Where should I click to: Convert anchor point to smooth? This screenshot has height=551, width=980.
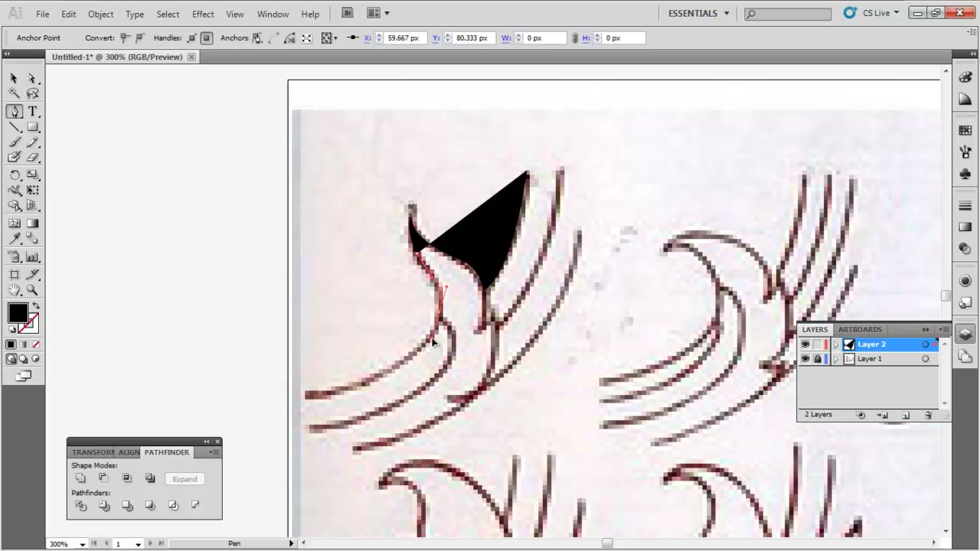click(140, 37)
